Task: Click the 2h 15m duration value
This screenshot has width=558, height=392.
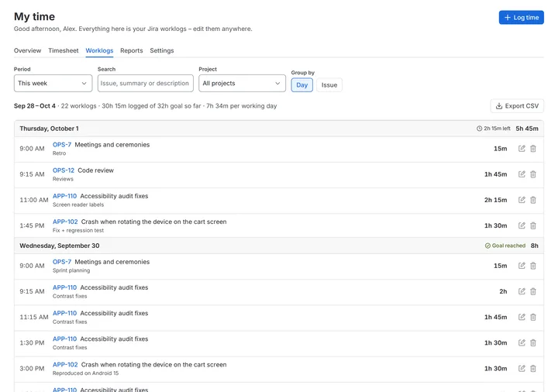Action: coord(496,200)
